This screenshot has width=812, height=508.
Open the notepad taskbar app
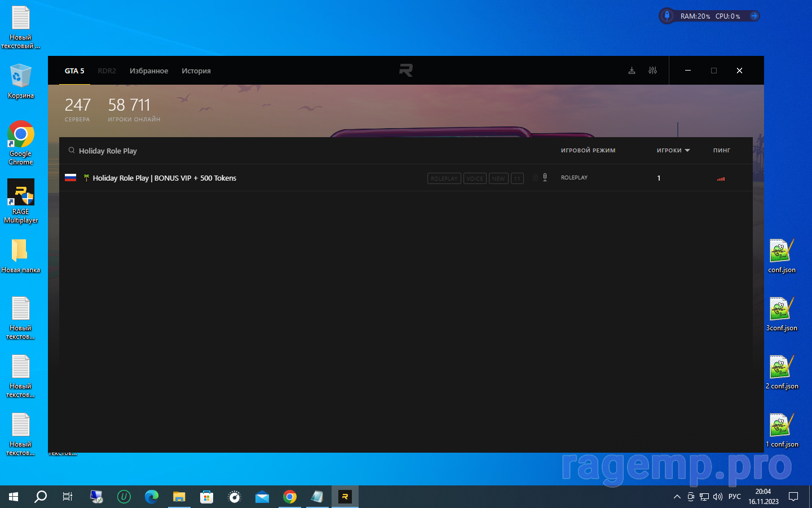[x=317, y=497]
